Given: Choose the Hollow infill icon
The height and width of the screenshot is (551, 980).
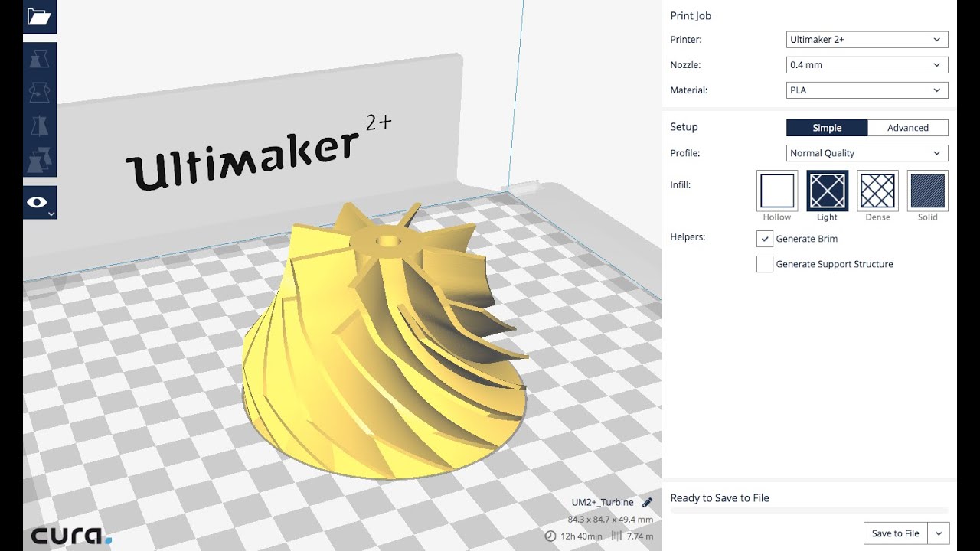Looking at the screenshot, I should [776, 191].
